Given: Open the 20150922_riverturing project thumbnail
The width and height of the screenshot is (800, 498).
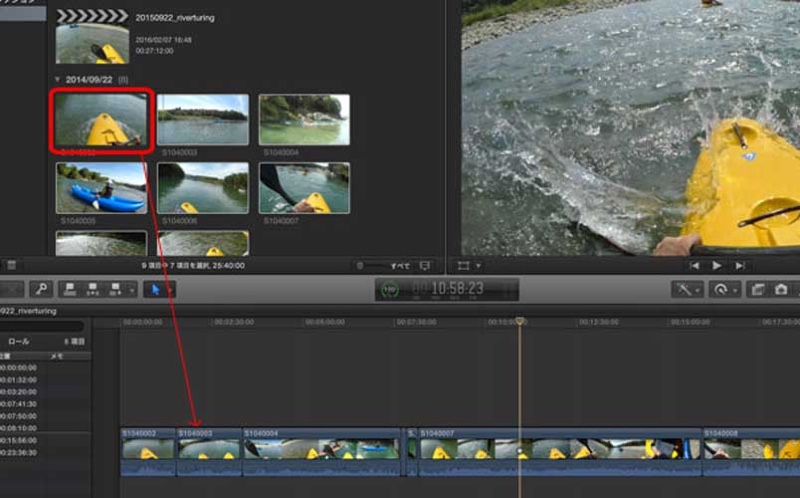Looking at the screenshot, I should (x=92, y=44).
